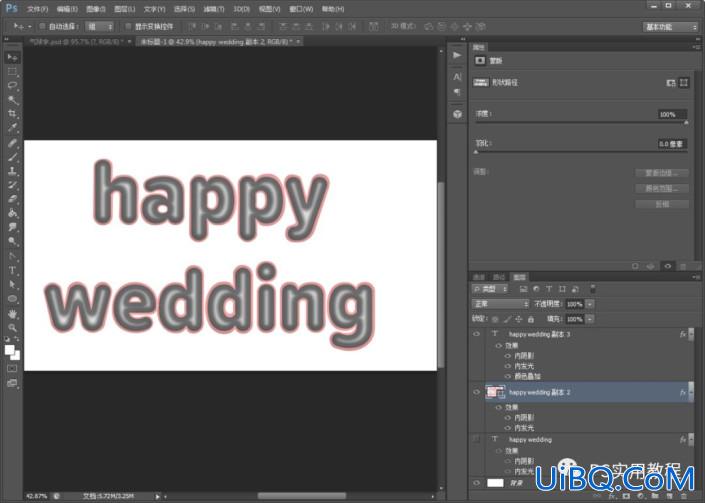
Task: Select the Move tool in toolbox
Action: click(x=12, y=57)
